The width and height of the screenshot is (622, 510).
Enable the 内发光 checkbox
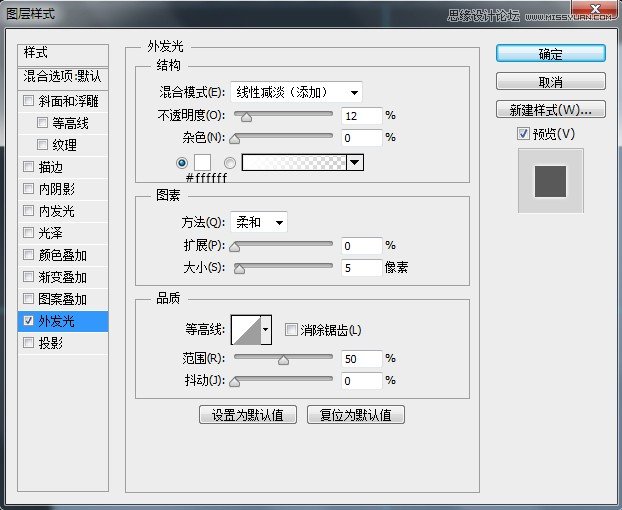[x=28, y=210]
